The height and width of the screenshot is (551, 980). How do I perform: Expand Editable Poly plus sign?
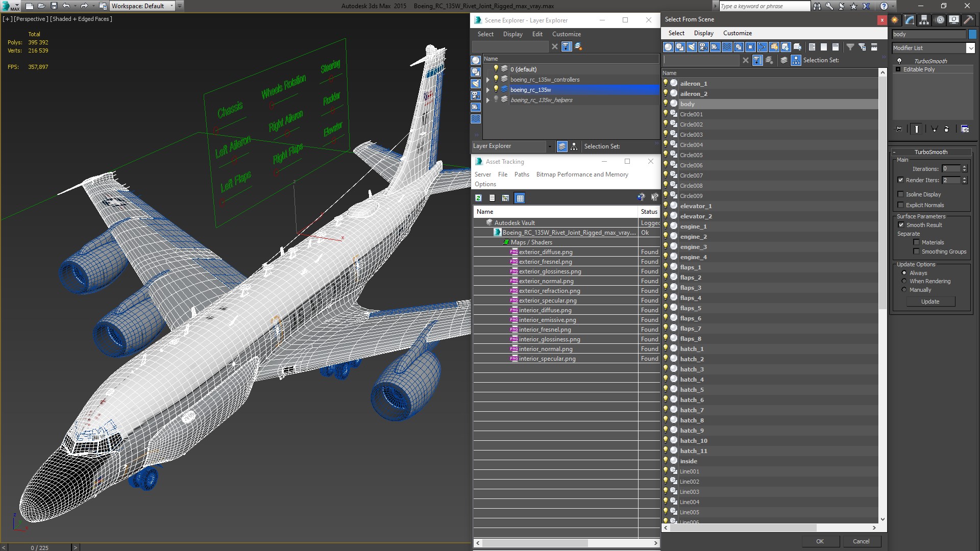(x=898, y=69)
